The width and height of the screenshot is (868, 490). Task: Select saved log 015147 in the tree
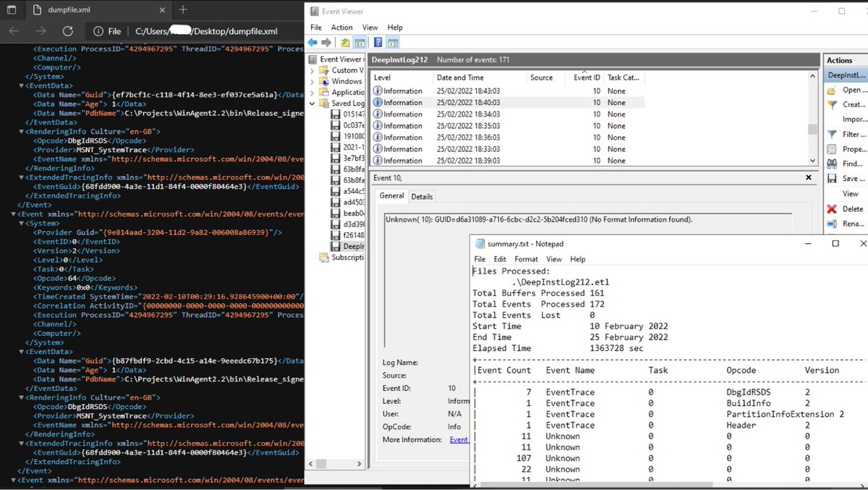pyautogui.click(x=349, y=114)
